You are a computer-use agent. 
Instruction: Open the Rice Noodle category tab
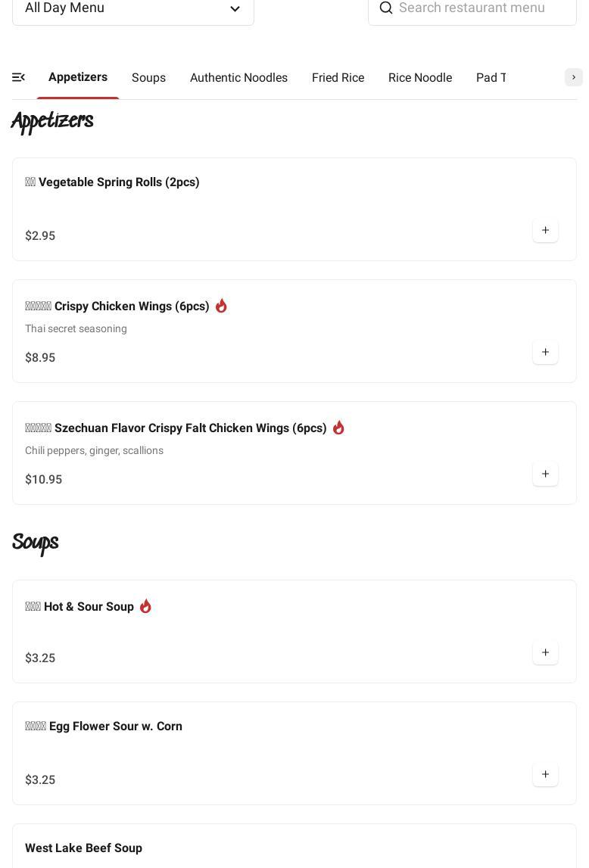coord(420,78)
